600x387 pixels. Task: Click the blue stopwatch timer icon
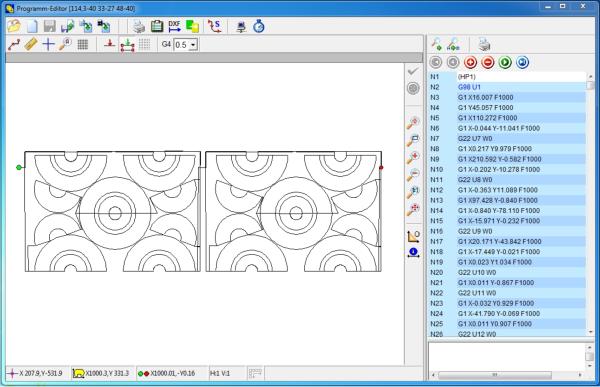coord(259,26)
